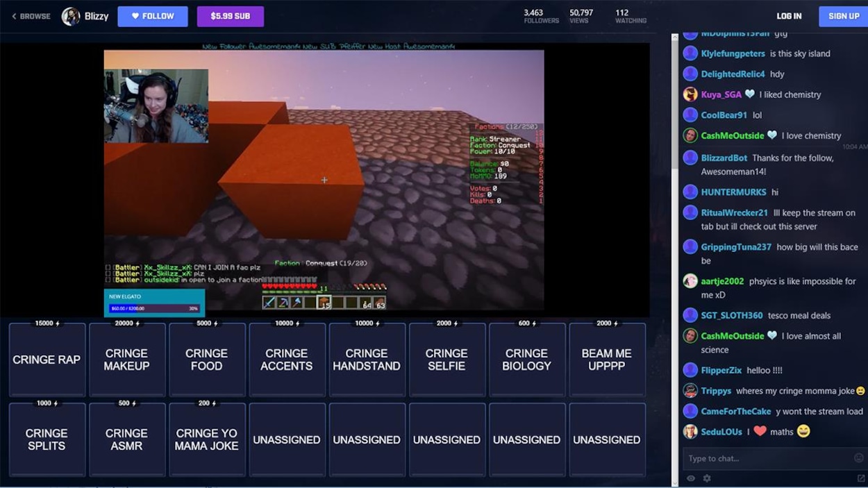The height and width of the screenshot is (488, 868).
Task: Click RitualWrecker21's avatar in chat
Action: pos(690,212)
